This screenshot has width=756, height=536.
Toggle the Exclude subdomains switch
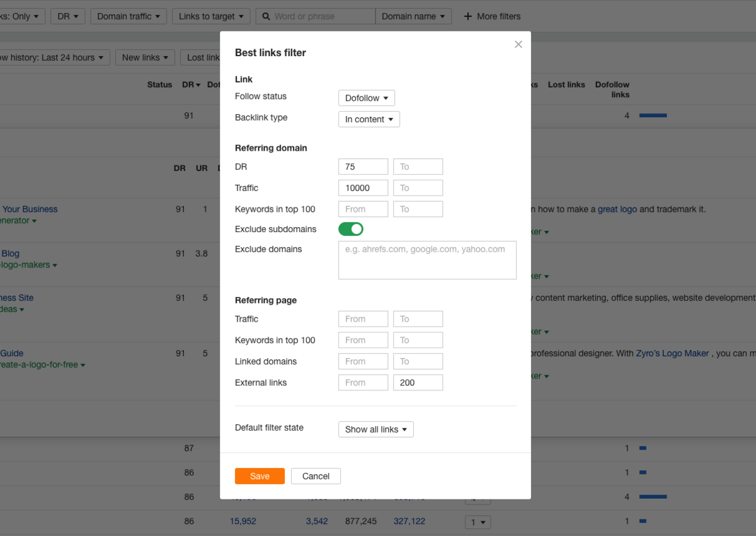pos(351,229)
